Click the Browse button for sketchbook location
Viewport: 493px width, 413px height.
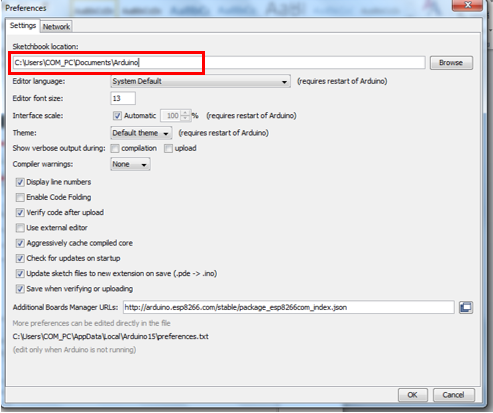[x=451, y=63]
